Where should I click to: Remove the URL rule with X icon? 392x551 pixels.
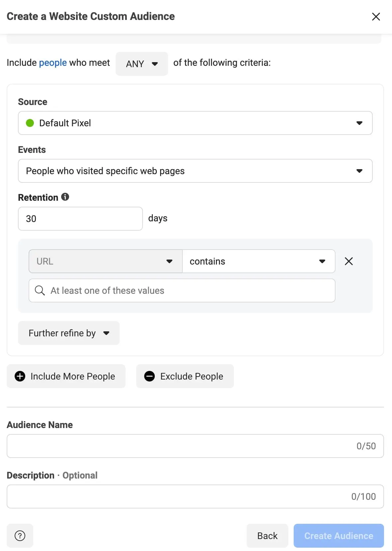pyautogui.click(x=348, y=261)
